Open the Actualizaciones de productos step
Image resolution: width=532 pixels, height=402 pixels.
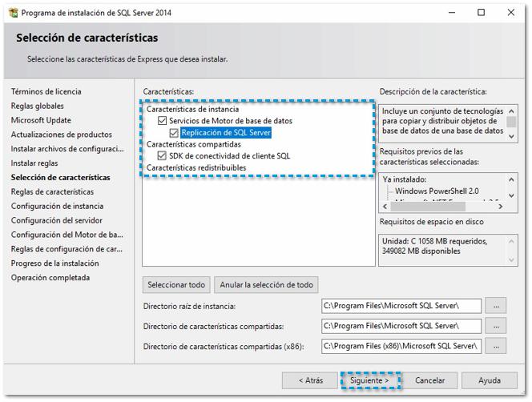62,135
